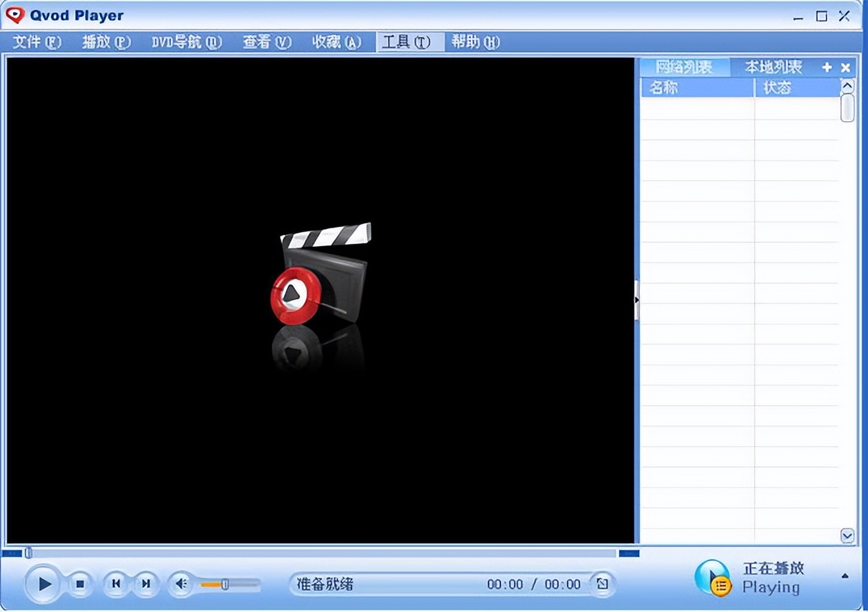This screenshot has width=868, height=612.
Task: Click the screenshot icon beside the time display
Action: click(x=603, y=584)
